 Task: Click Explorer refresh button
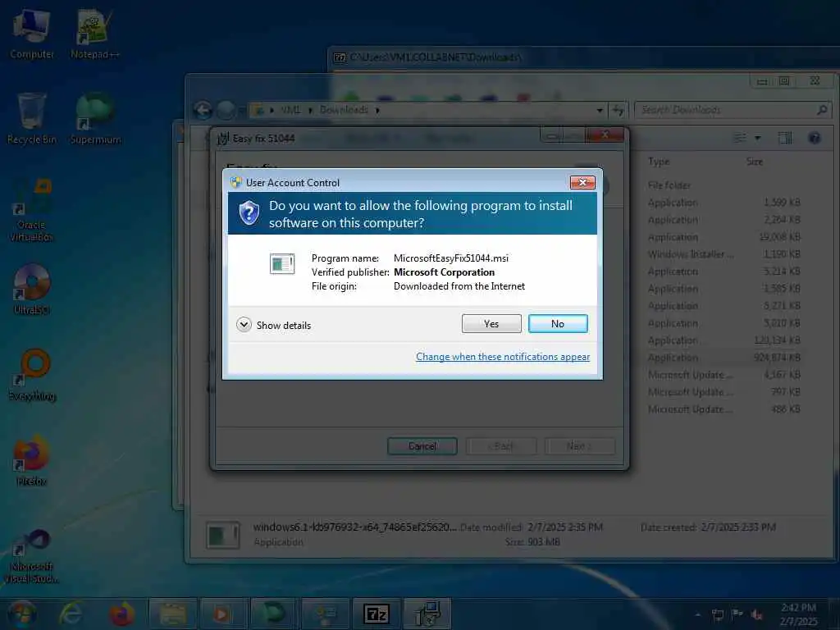pyautogui.click(x=619, y=111)
